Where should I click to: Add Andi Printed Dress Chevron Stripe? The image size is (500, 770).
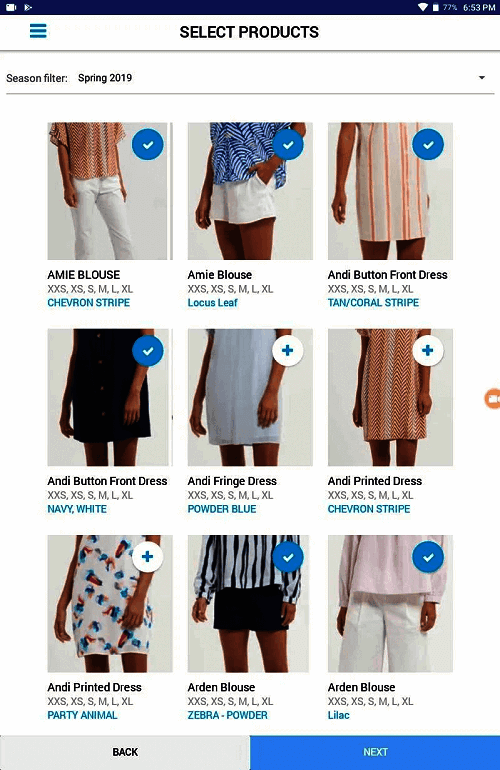pos(428,351)
